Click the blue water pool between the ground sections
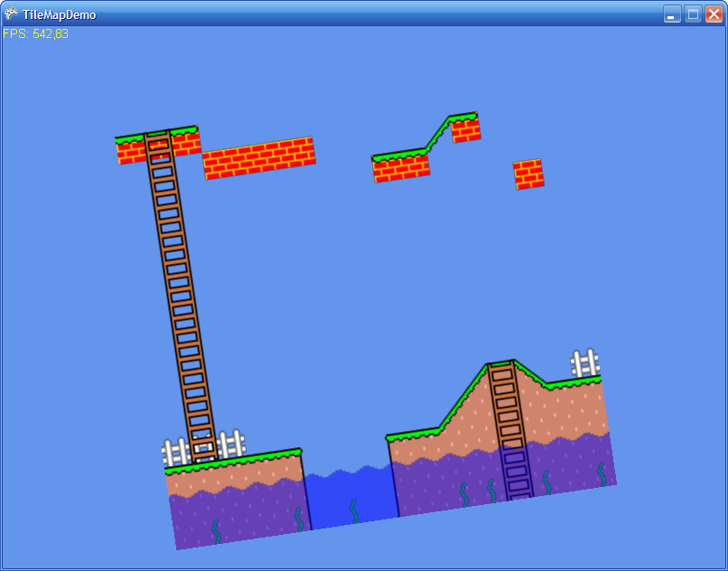Screen dimensions: 728x571 [351, 497]
